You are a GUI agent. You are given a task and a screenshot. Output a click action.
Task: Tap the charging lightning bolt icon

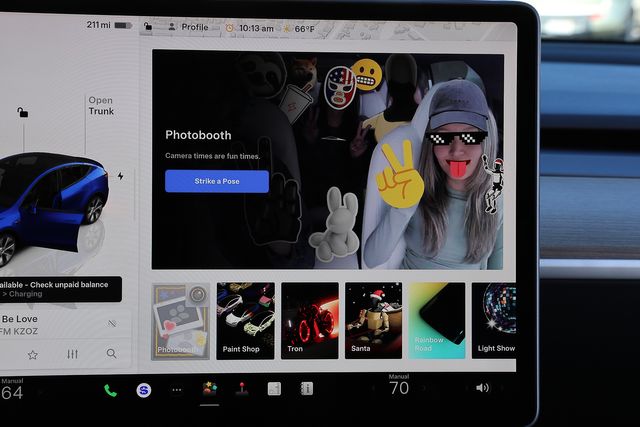coord(121,176)
